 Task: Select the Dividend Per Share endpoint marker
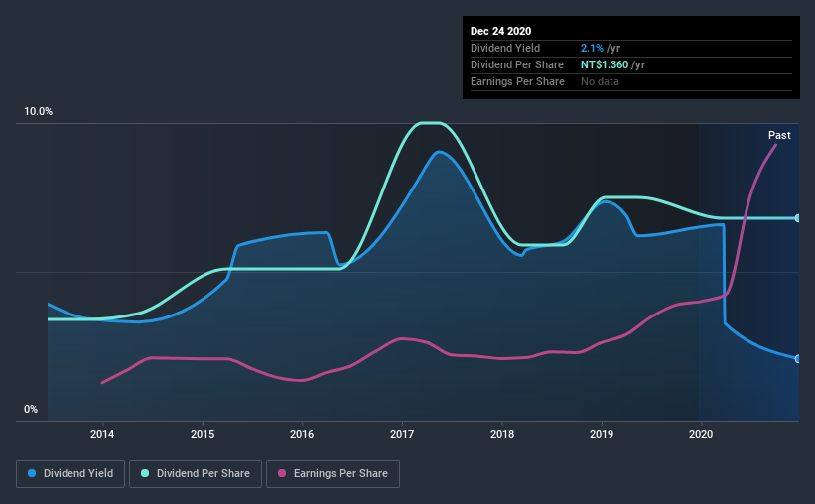coord(797,218)
